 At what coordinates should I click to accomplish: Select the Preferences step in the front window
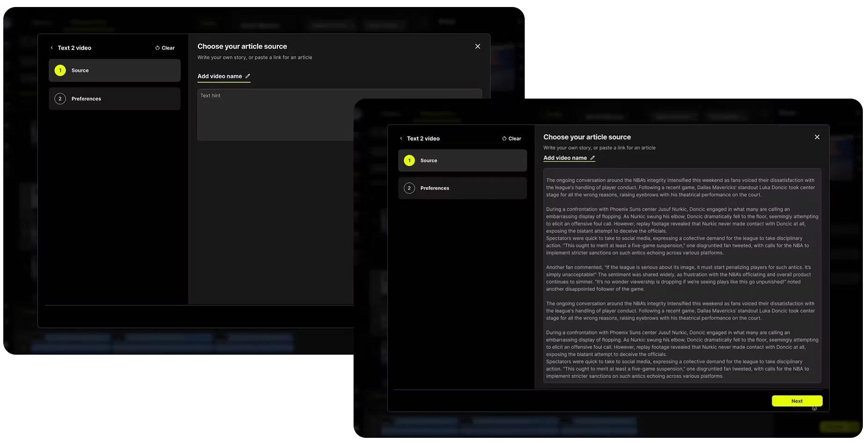[x=463, y=188]
